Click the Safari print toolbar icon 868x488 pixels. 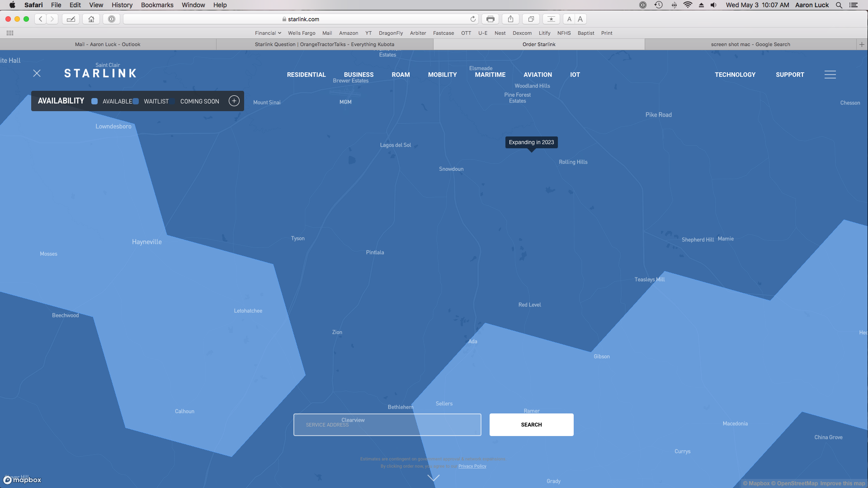[490, 19]
